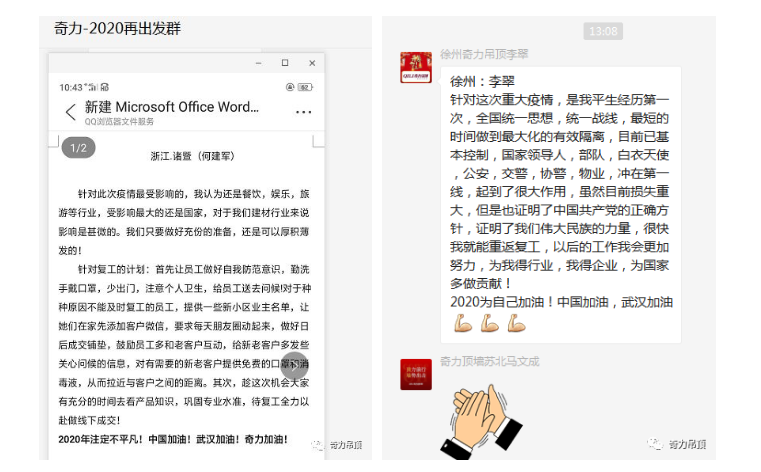Click the 13:08 timestamp label
Image resolution: width=761 pixels, height=472 pixels.
click(x=602, y=32)
